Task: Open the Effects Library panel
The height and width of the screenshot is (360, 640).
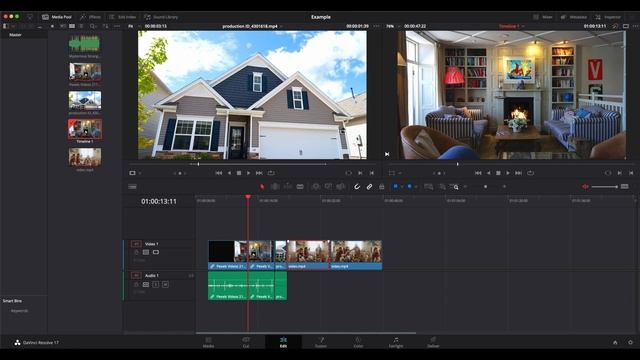Action: coord(91,17)
